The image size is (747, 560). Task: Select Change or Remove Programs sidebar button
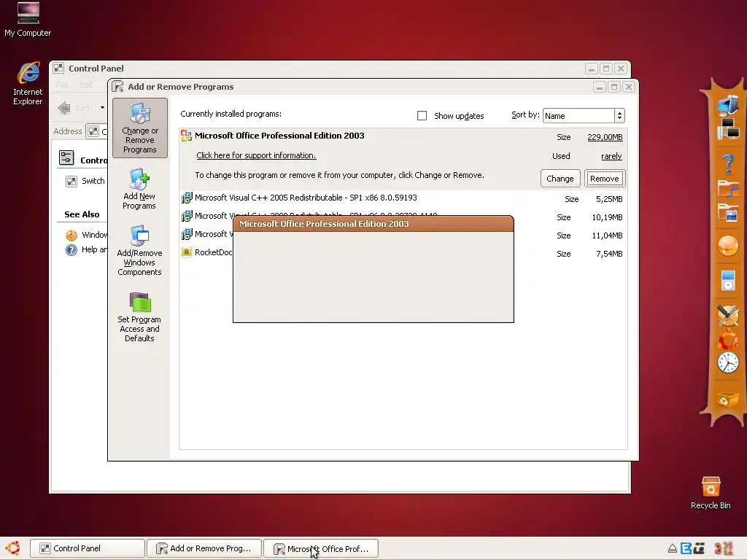pyautogui.click(x=139, y=128)
